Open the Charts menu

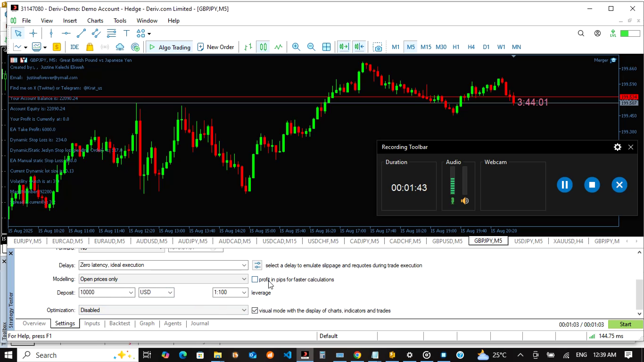[x=95, y=21]
